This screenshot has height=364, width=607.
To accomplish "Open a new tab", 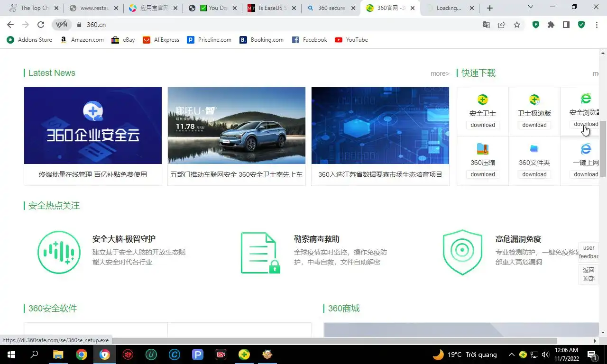I will [x=490, y=8].
